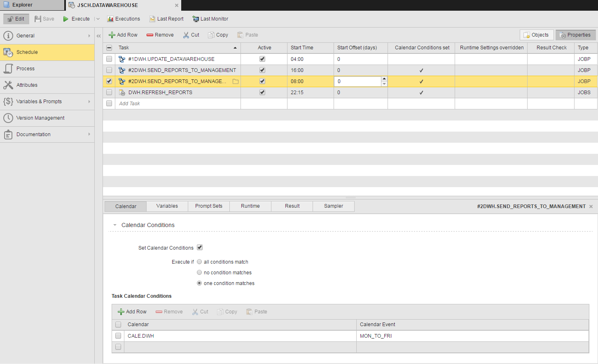Add Row to the schedule task table
This screenshot has width=598, height=364.
123,35
